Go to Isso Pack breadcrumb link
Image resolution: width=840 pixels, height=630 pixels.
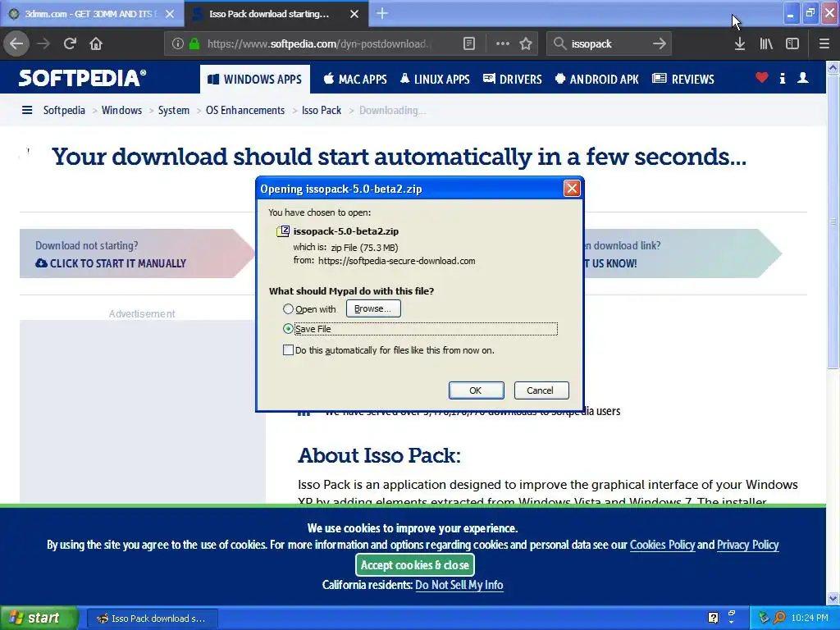coord(322,111)
